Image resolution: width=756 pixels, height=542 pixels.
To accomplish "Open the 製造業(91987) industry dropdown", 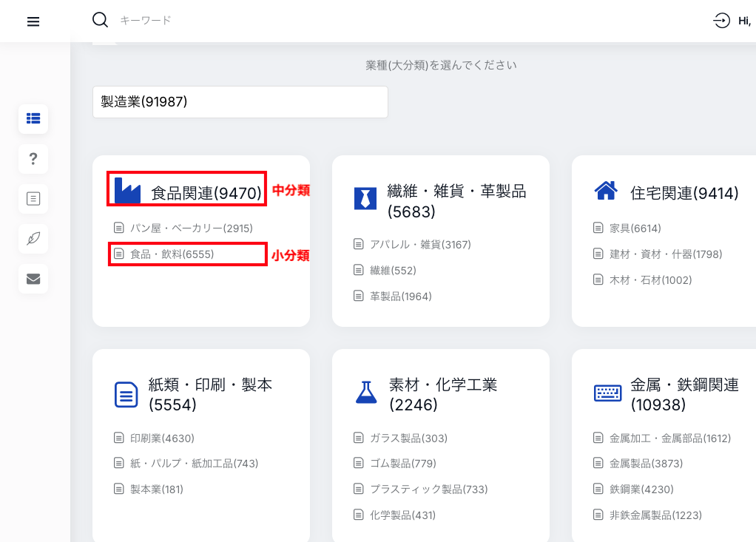I will (240, 102).
